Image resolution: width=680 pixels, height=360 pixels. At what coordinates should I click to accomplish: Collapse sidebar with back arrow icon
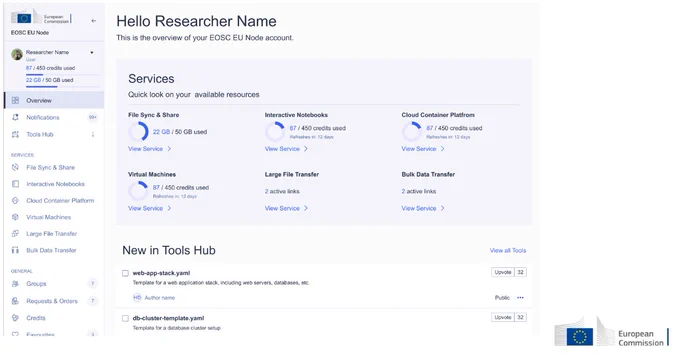93,21
